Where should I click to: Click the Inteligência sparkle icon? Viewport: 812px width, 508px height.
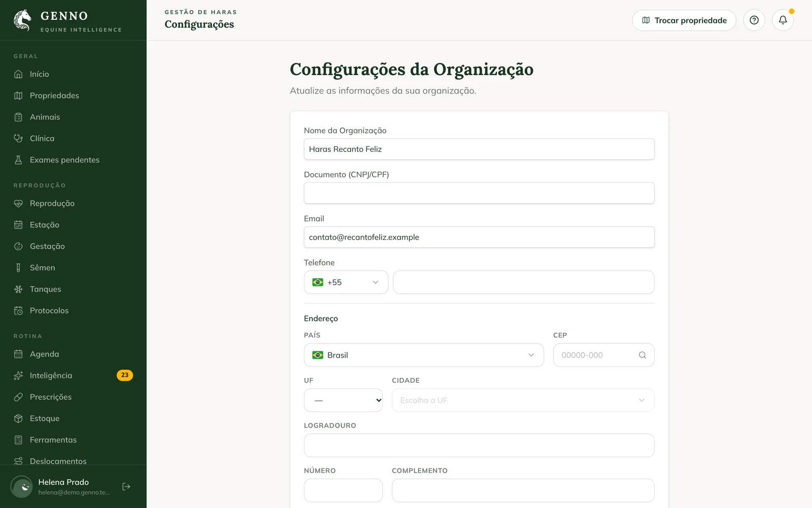pos(18,375)
